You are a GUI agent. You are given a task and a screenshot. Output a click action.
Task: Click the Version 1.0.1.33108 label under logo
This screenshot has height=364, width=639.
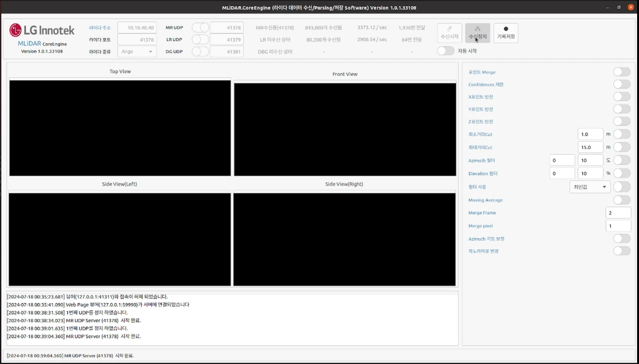coord(42,51)
